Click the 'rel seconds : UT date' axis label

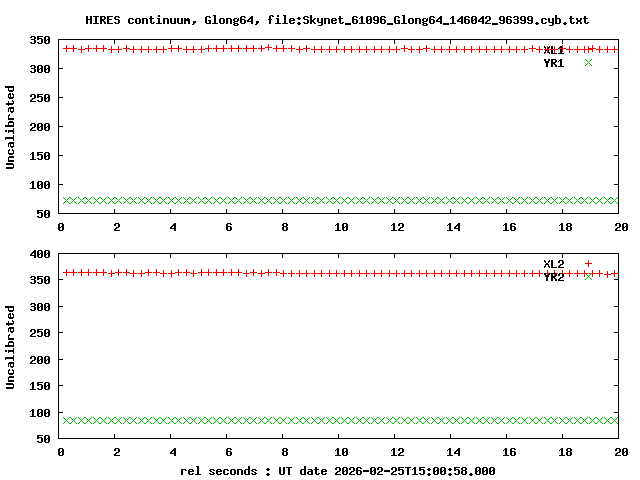point(337,471)
